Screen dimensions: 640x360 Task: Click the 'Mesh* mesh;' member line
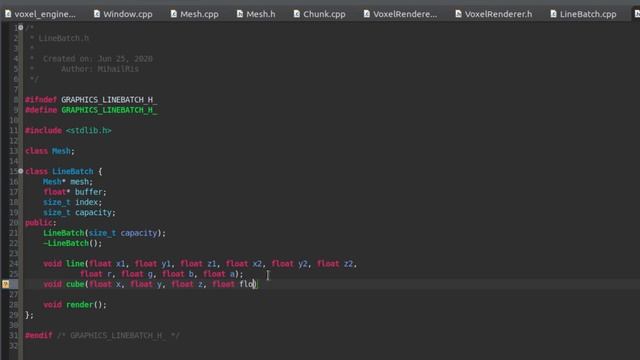pos(68,182)
